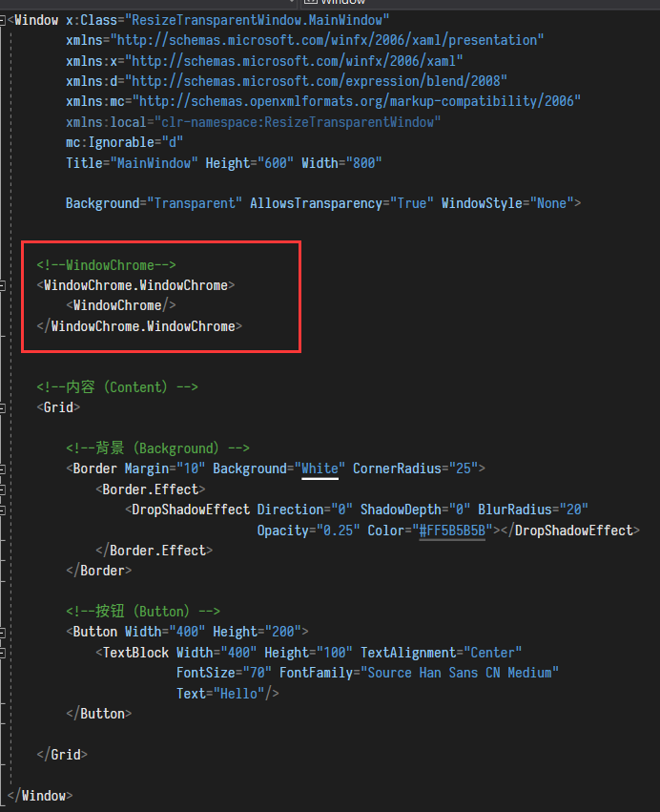Click the closing </Window> tag
The width and height of the screenshot is (660, 812).
coord(40,796)
